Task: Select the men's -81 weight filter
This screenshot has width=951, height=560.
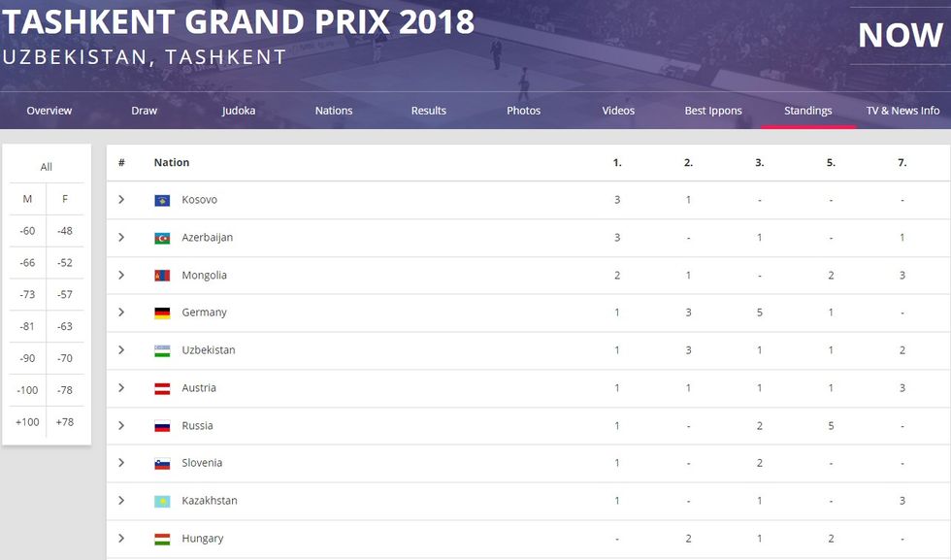Action: point(27,326)
